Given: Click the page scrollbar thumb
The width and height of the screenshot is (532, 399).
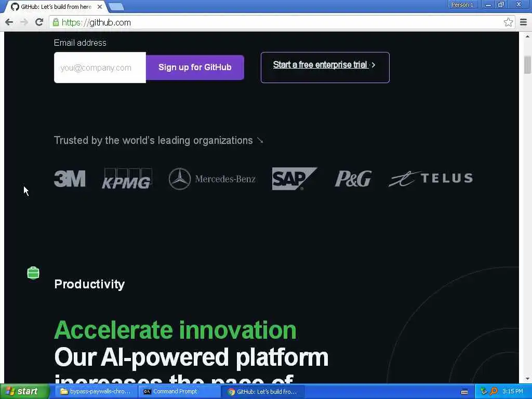Looking at the screenshot, I should (527, 64).
